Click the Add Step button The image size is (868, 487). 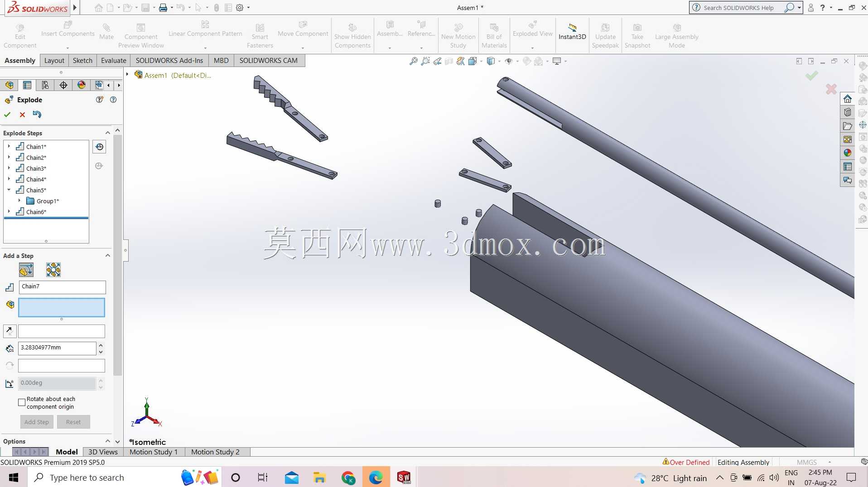pos(37,422)
